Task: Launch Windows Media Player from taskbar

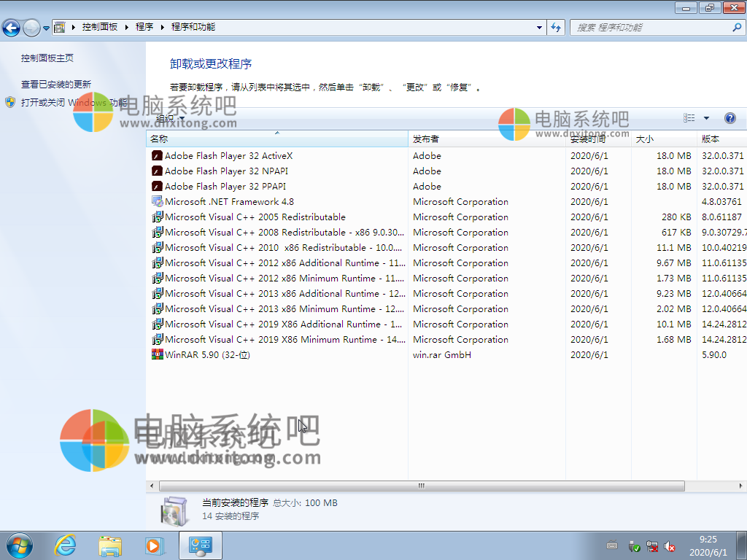Action: tap(155, 545)
